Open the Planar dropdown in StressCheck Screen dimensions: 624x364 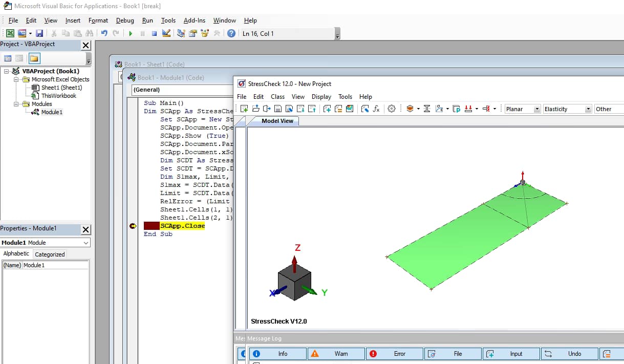point(536,109)
